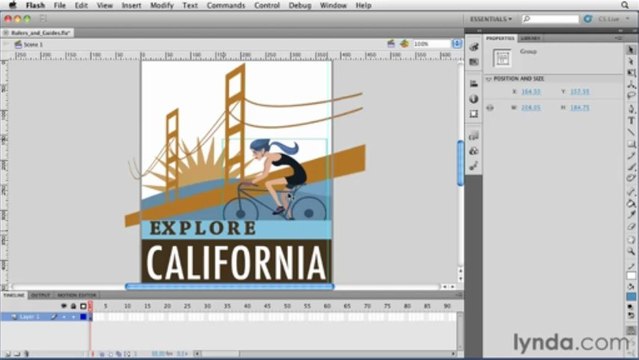This screenshot has width=639, height=360.
Task: Open the Edit Symbols dropdown icon
Action: point(404,44)
